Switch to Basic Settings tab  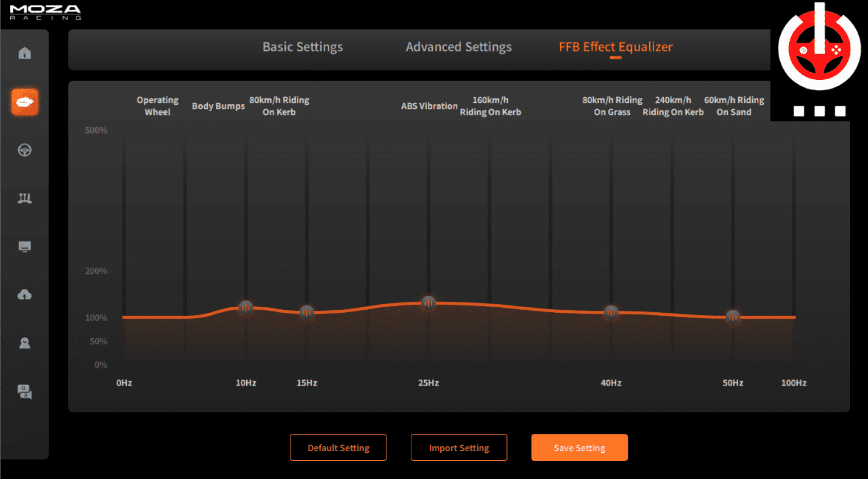(302, 47)
